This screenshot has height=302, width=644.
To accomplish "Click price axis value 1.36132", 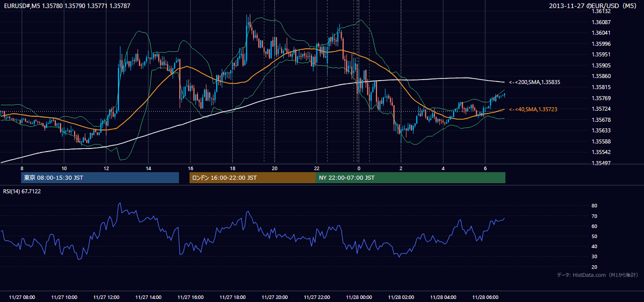I will (x=601, y=11).
